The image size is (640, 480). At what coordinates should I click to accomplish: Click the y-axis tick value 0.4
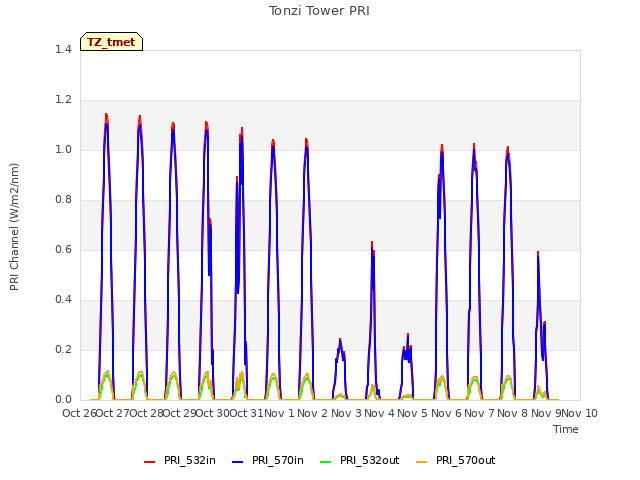point(63,300)
